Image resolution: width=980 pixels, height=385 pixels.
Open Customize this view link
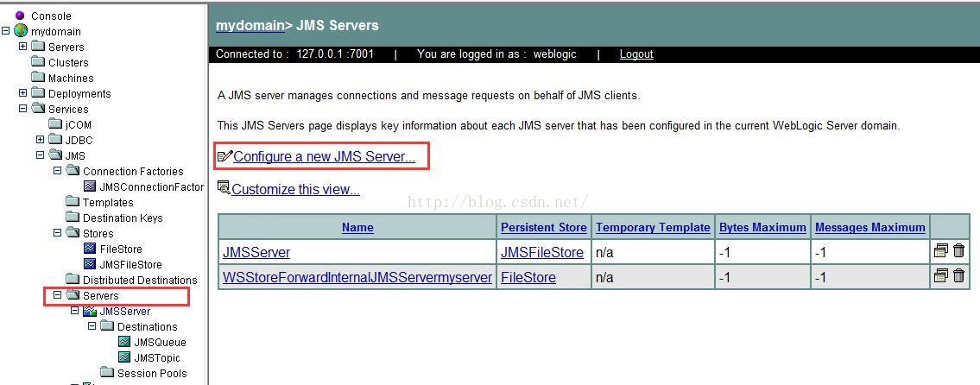coord(295,189)
